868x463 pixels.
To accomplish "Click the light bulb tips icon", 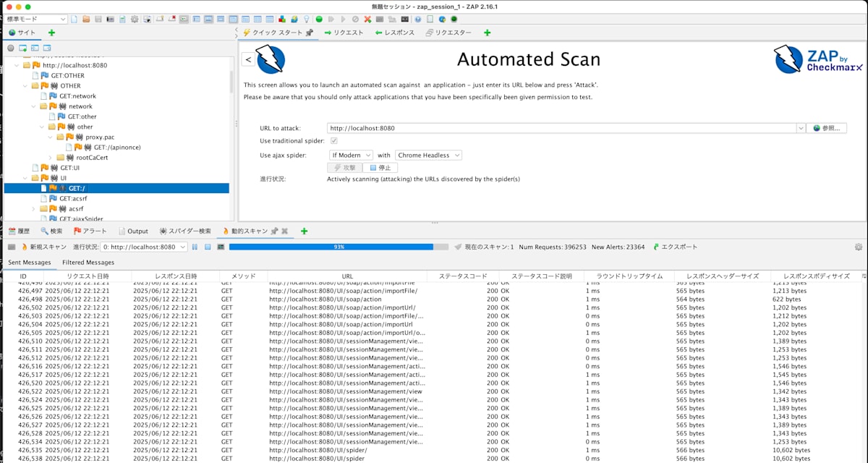I will [x=307, y=19].
